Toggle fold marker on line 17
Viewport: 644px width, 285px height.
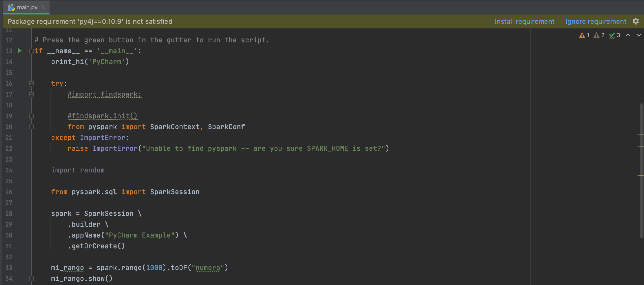[31, 94]
